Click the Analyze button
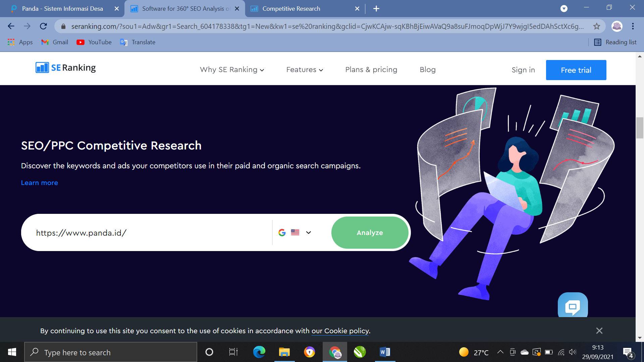 click(x=370, y=233)
